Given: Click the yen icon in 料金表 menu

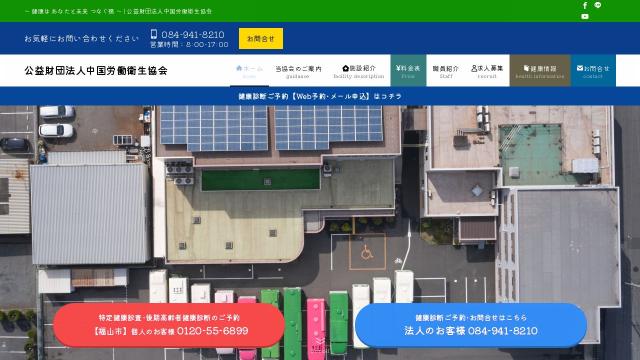Looking at the screenshot, I should coord(398,68).
